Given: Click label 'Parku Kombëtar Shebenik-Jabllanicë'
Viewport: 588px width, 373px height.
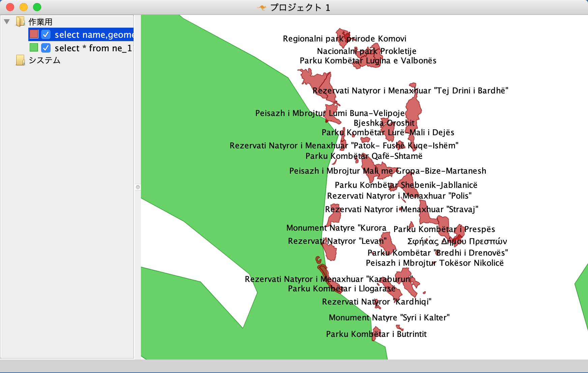Looking at the screenshot, I should [x=406, y=185].
